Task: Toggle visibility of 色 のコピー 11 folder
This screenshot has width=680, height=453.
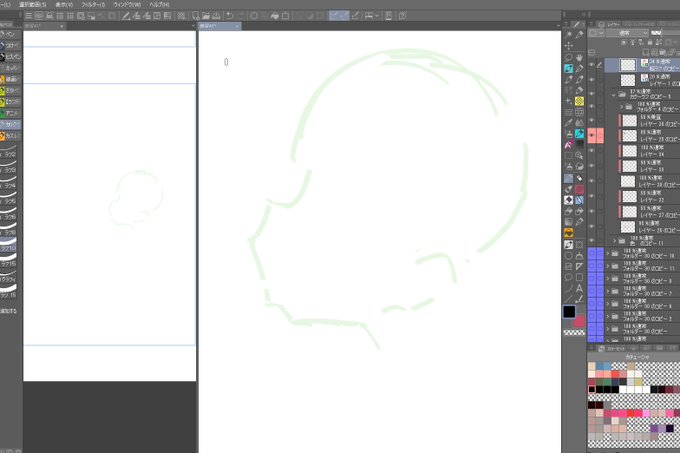Action: point(592,241)
